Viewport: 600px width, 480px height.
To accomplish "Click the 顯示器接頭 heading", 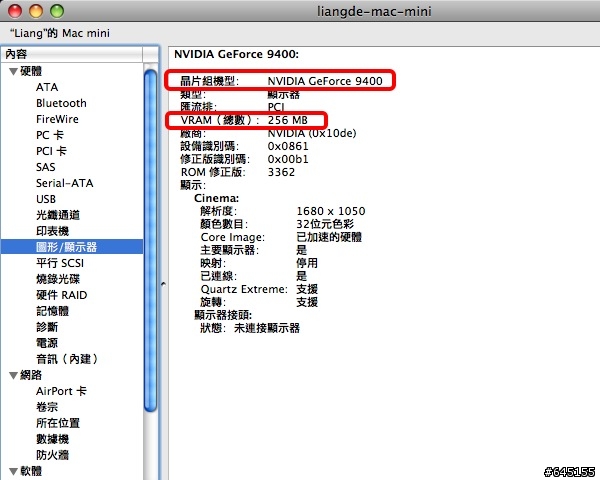I will [223, 315].
